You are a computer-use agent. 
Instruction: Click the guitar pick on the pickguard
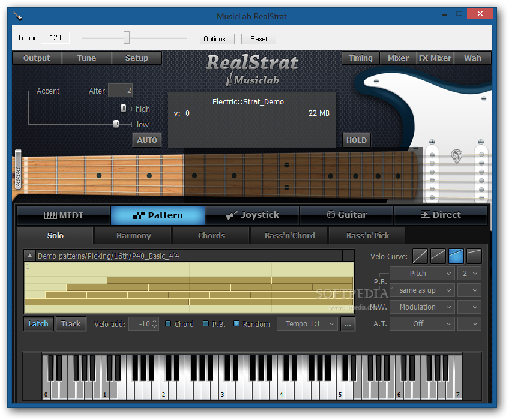pos(456,156)
